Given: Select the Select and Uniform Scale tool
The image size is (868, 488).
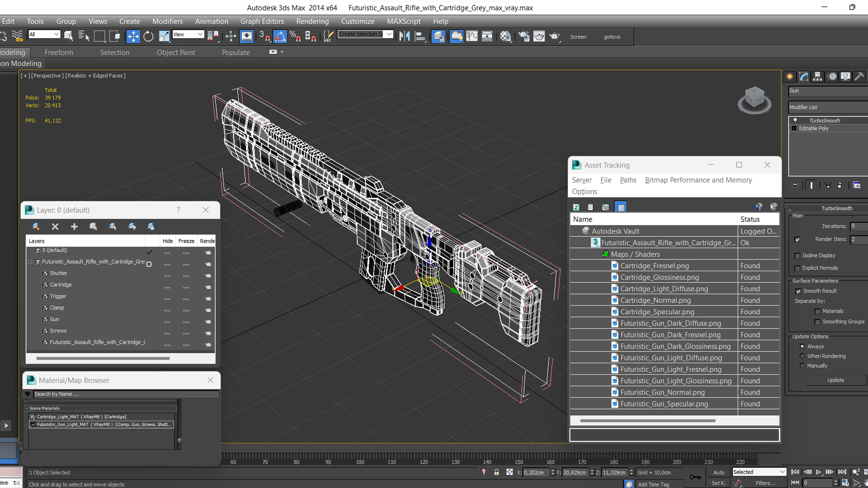Looking at the screenshot, I should tap(164, 37).
